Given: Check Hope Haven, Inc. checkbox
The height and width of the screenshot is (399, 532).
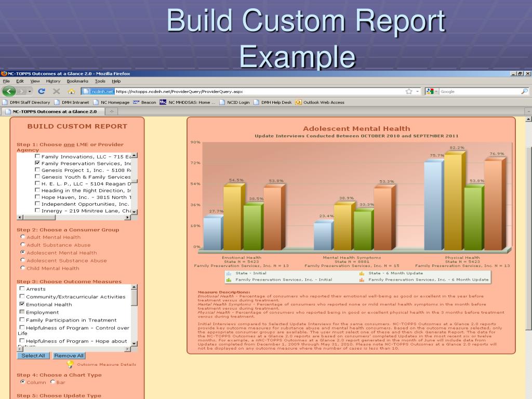Looking at the screenshot, I should [x=37, y=197].
